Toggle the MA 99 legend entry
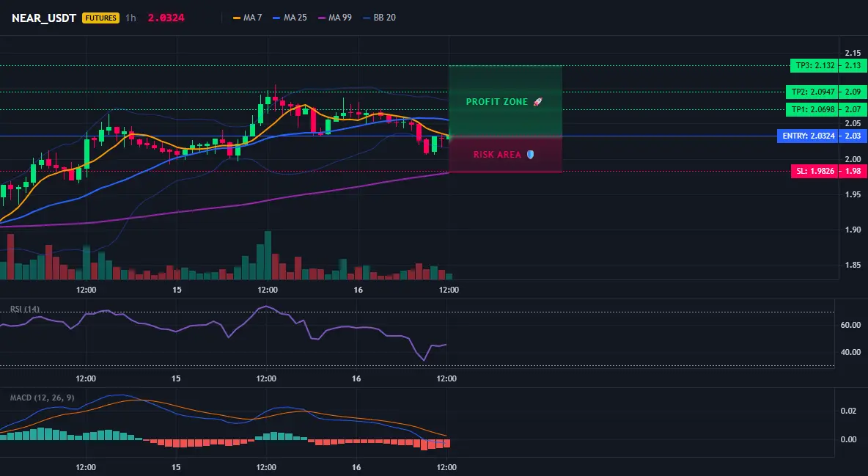 pos(335,18)
